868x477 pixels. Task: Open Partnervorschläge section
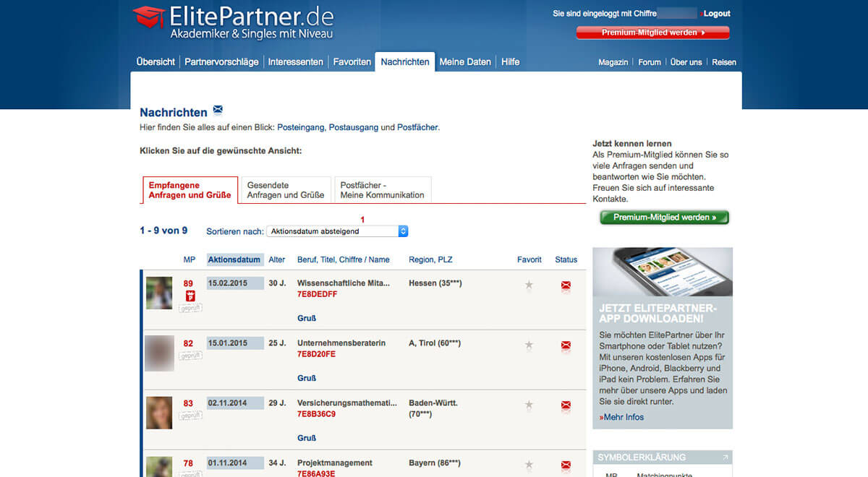click(x=221, y=62)
